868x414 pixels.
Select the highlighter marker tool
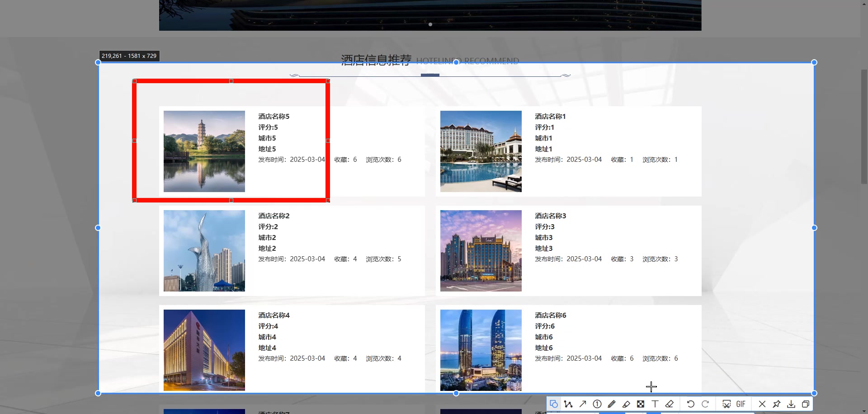coord(626,404)
